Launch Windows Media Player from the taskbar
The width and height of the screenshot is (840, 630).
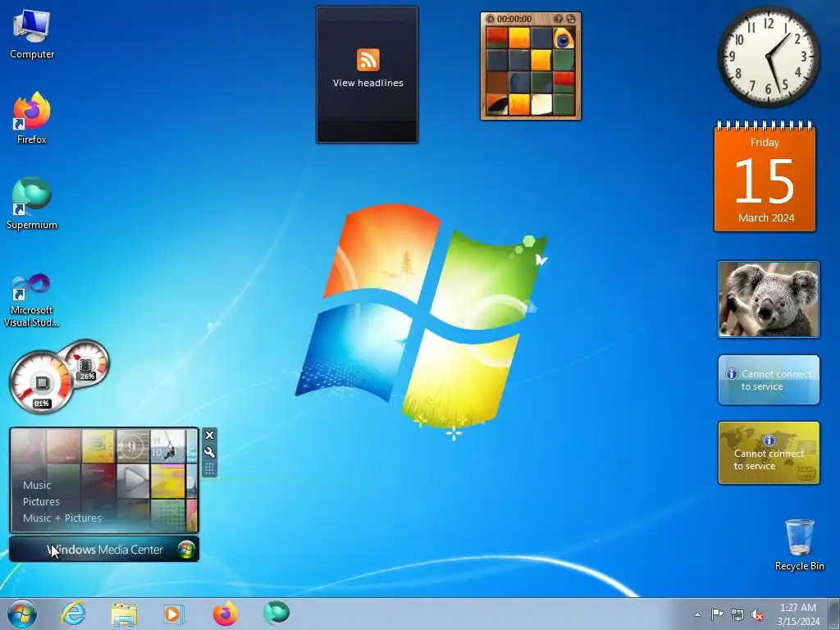[174, 614]
